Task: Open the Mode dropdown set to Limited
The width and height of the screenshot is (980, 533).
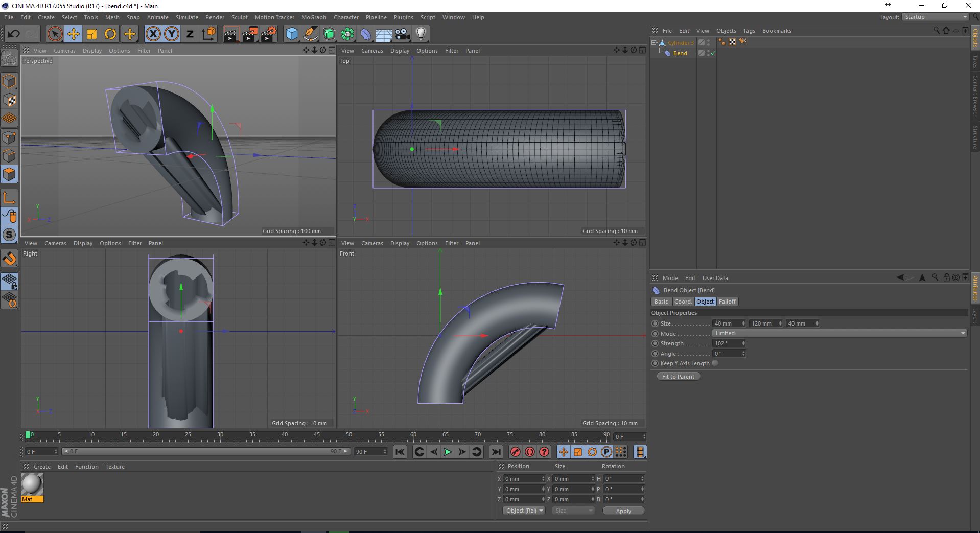Action: coord(839,333)
